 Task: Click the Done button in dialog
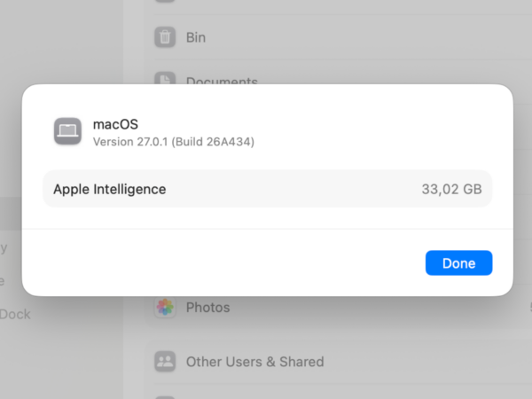[458, 263]
